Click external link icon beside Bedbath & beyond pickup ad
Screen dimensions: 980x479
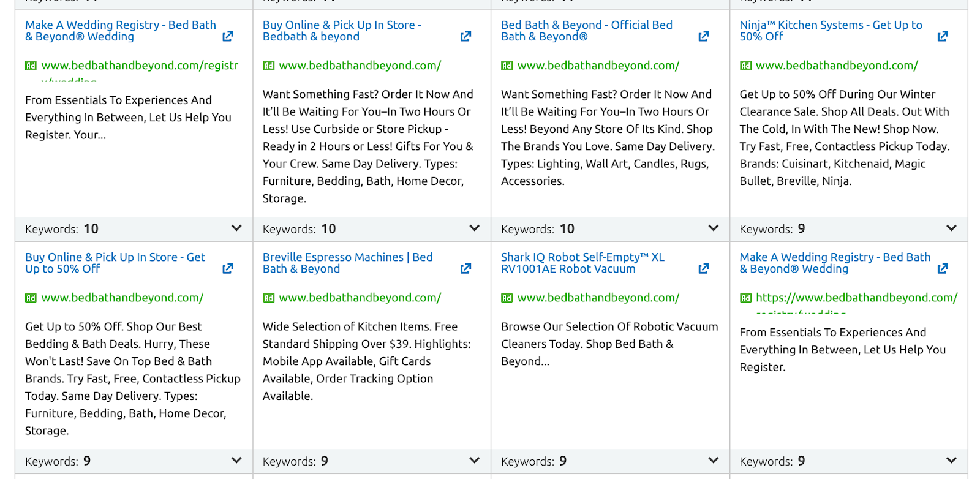coord(466,37)
